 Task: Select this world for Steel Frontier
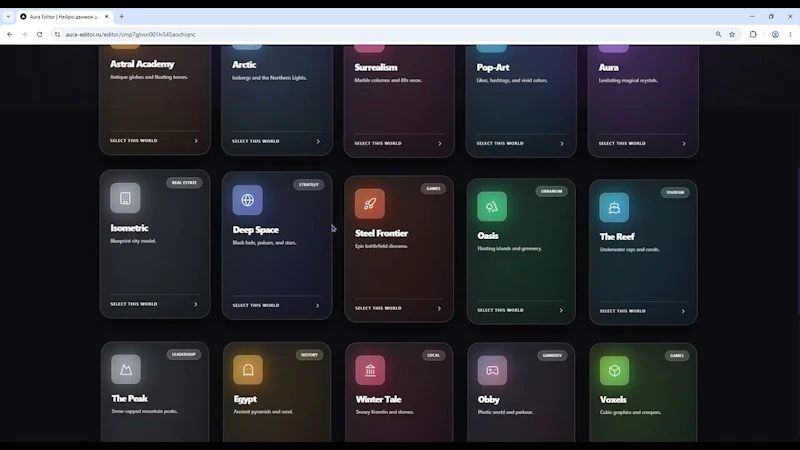coord(378,308)
